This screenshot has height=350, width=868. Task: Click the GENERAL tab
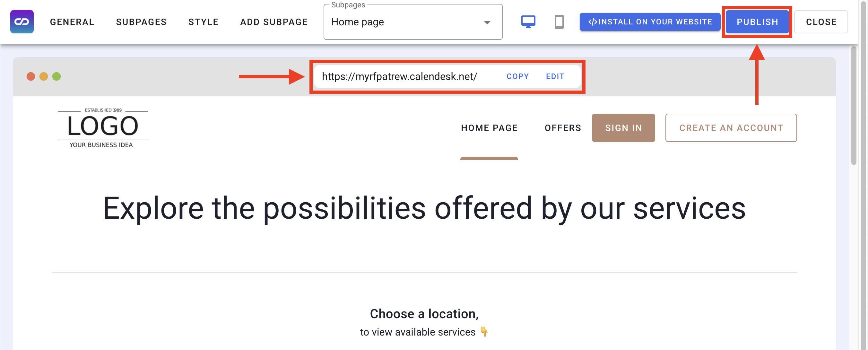[72, 22]
